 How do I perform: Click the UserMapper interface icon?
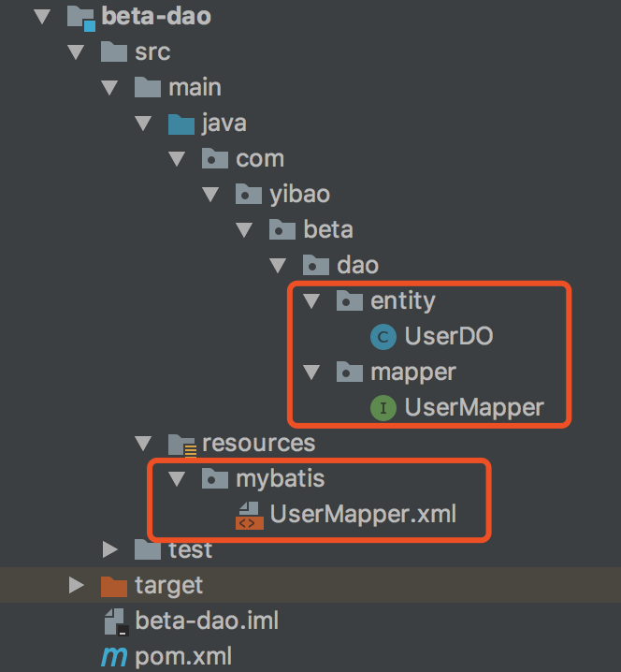point(383,408)
